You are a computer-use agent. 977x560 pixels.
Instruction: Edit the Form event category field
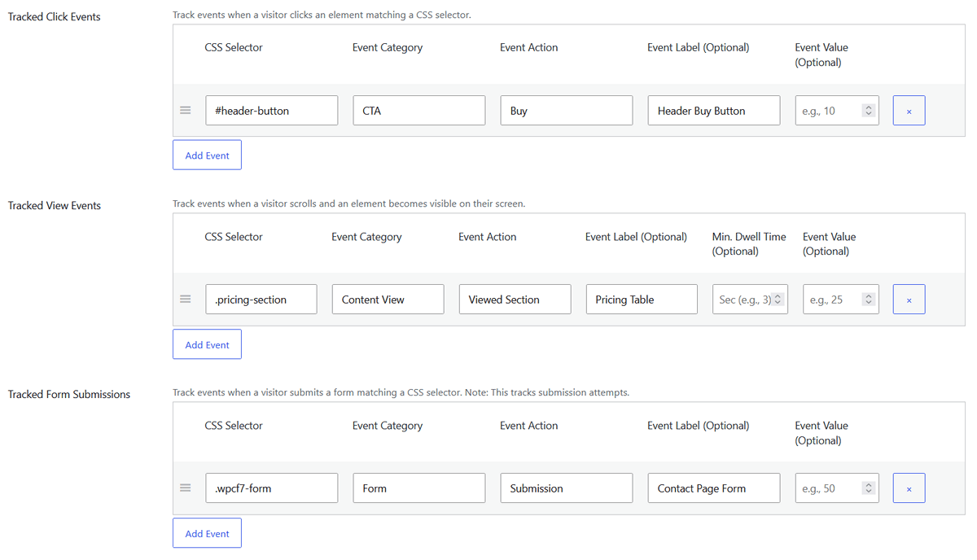pos(418,488)
